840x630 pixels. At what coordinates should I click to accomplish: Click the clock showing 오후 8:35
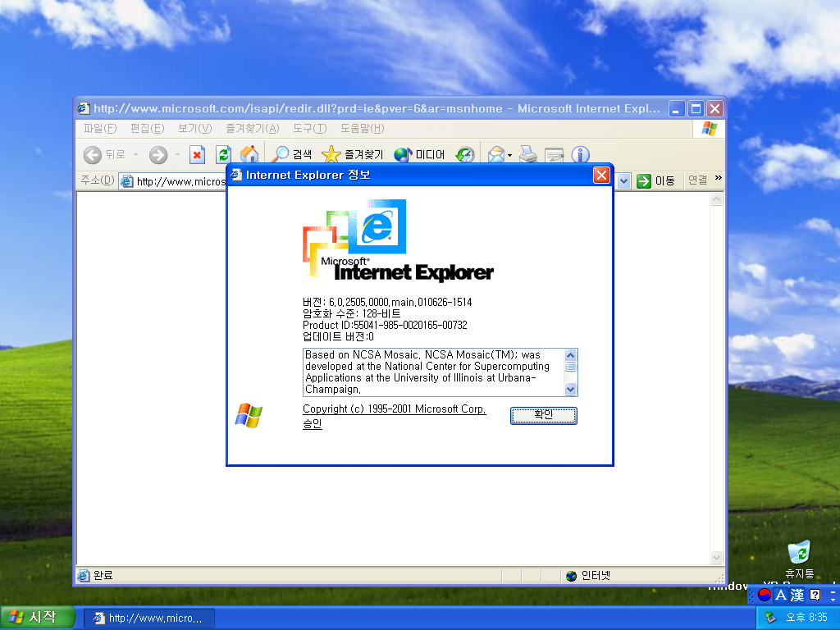point(806,618)
